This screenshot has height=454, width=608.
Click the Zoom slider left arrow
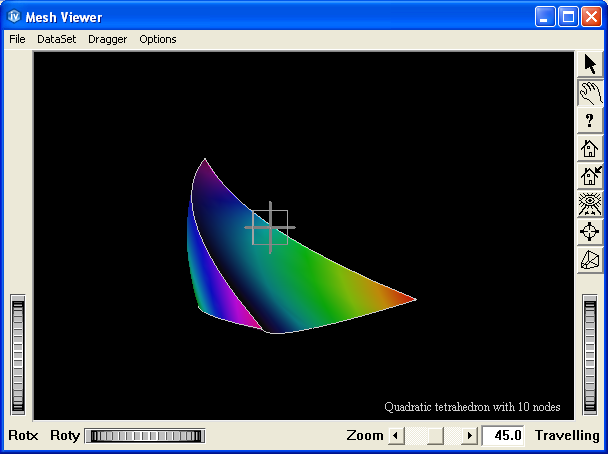394,436
